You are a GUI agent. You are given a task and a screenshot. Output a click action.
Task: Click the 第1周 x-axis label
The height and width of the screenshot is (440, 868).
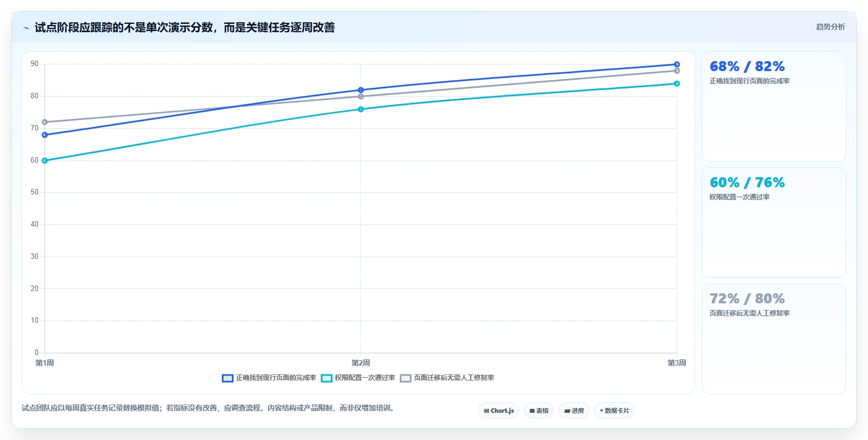coord(44,363)
